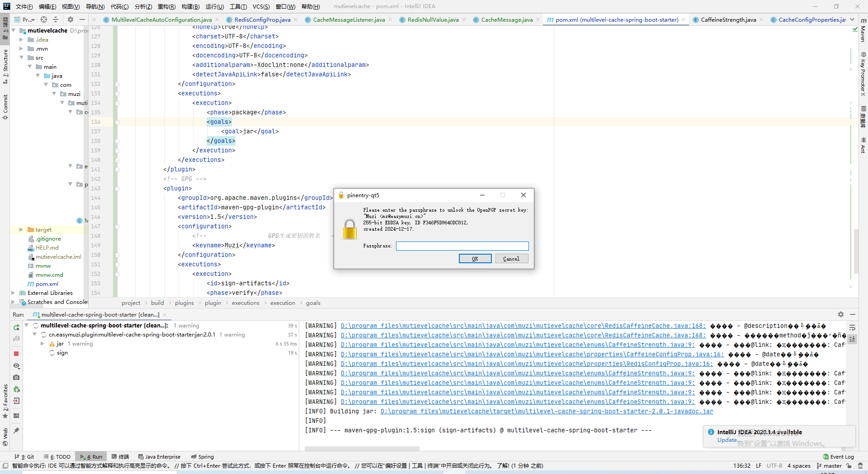Collapse all in the Project tool window
This screenshot has height=474, width=868.
click(x=56, y=19)
